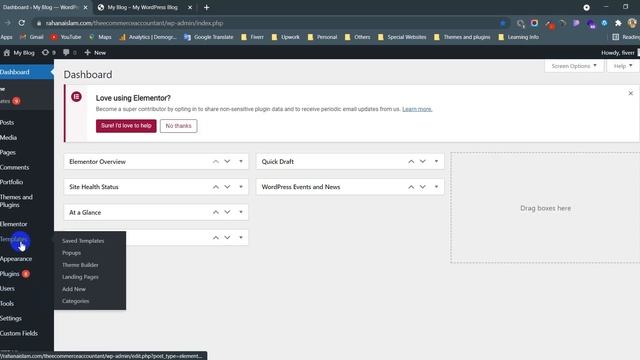This screenshot has height=360, width=640.
Task: Dismiss the Elementor notice with X
Action: 631,93
